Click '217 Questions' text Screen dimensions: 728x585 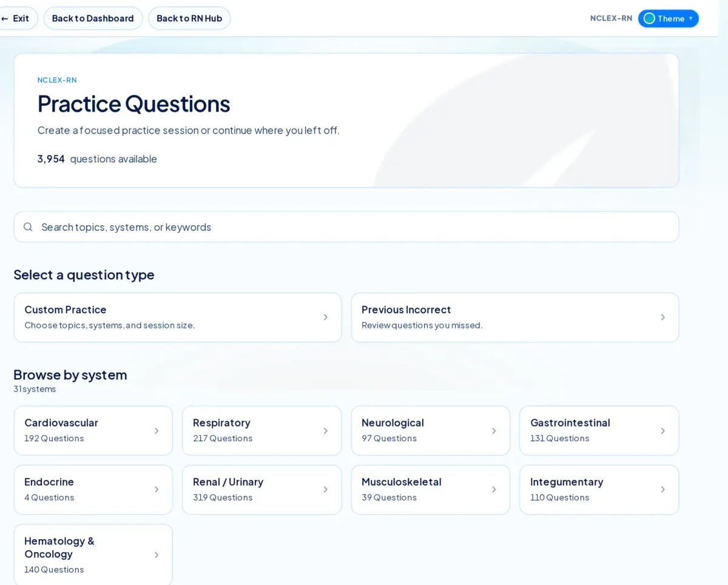pos(223,438)
